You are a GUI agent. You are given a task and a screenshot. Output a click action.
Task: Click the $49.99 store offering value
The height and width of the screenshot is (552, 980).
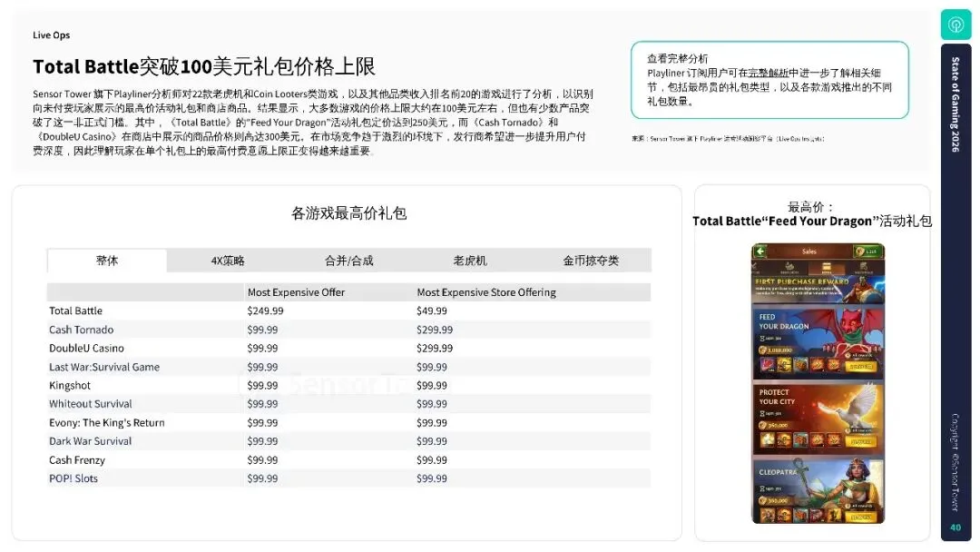click(x=432, y=310)
